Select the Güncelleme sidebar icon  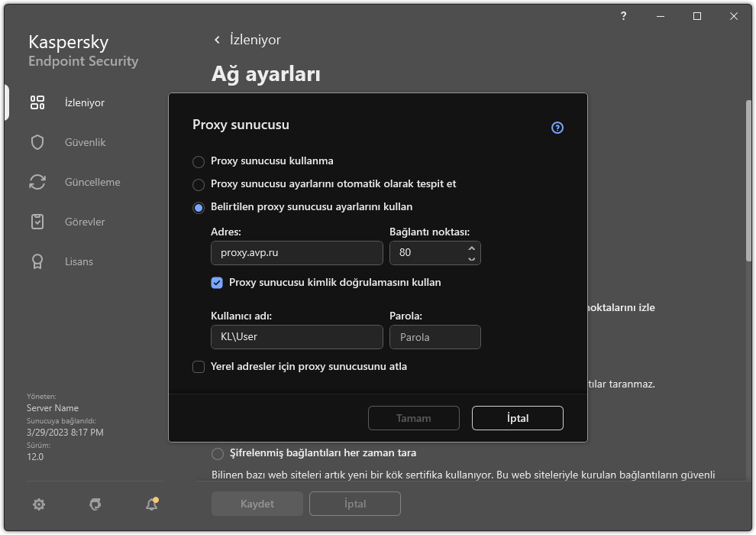[37, 181]
